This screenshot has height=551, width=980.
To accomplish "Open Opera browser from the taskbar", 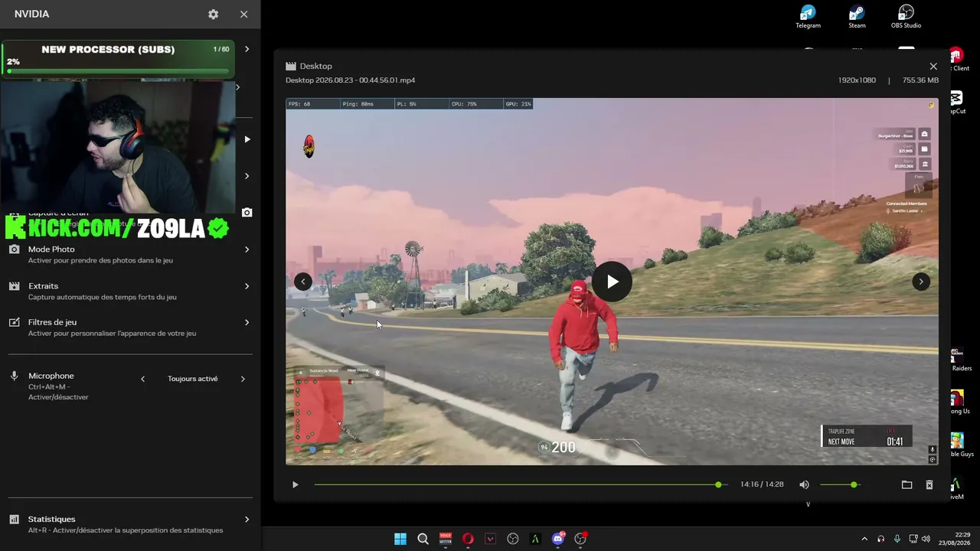I will pos(468,539).
